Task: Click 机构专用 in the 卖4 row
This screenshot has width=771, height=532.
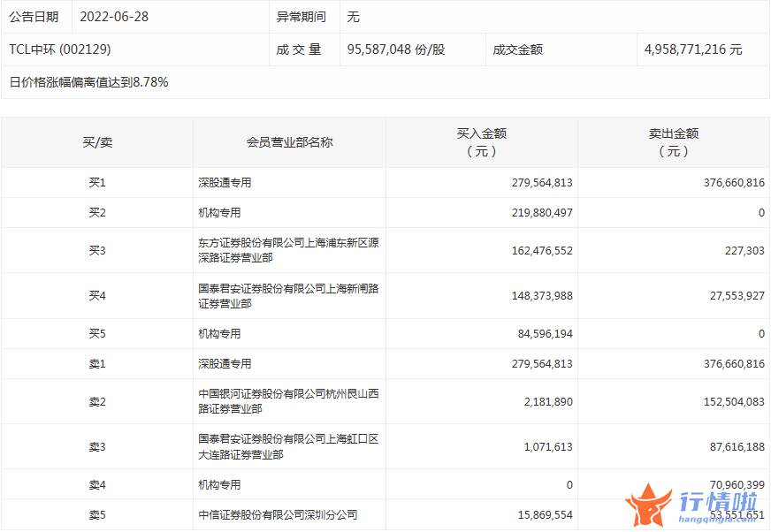Action: [219, 485]
